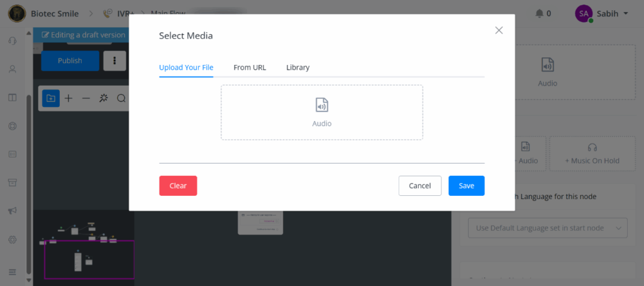Click the zoom out minus icon on canvas toolbar
Viewport: 644px width, 286px height.
(86, 98)
